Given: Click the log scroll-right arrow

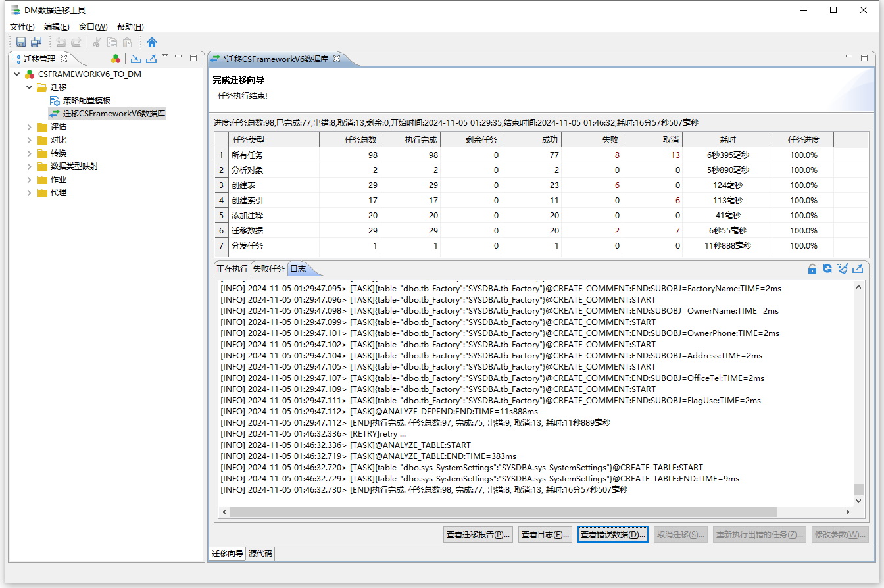Looking at the screenshot, I should coord(848,512).
